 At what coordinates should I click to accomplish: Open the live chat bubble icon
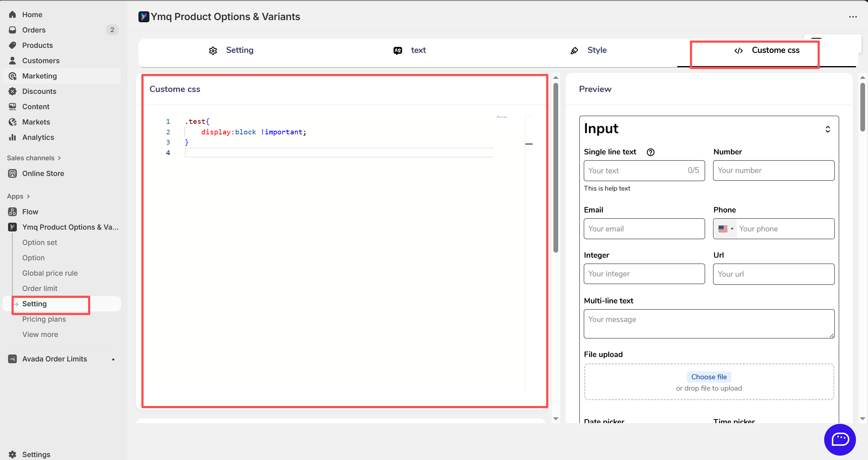[840, 439]
